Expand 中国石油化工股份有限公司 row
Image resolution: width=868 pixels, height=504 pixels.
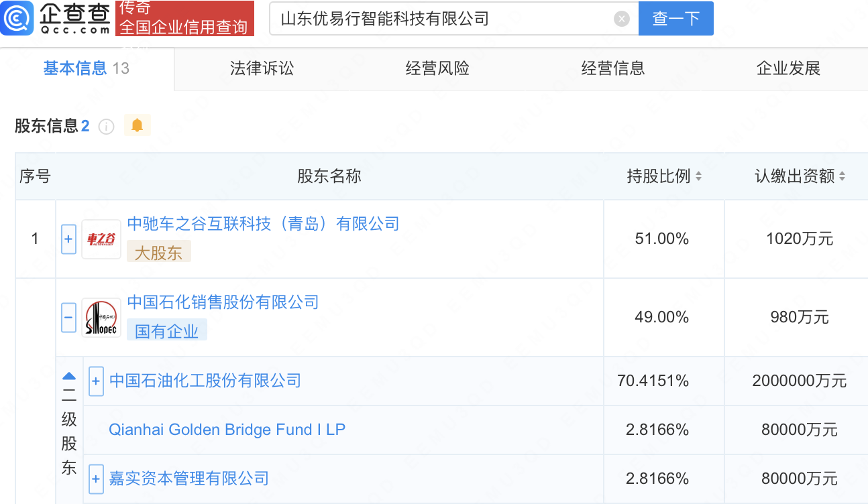click(x=96, y=381)
